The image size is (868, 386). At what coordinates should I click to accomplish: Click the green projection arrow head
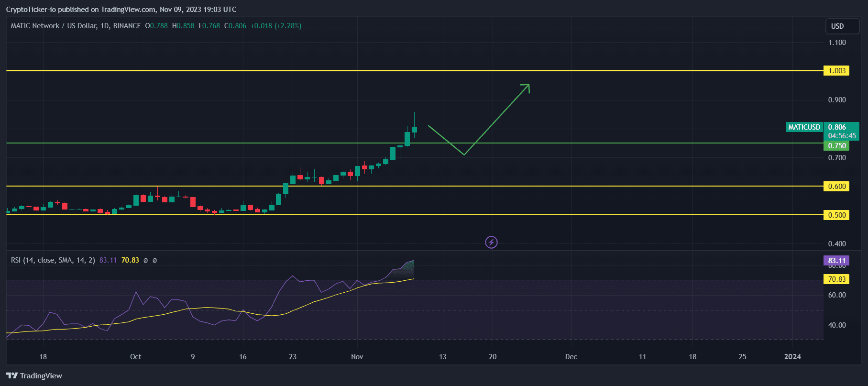[526, 87]
